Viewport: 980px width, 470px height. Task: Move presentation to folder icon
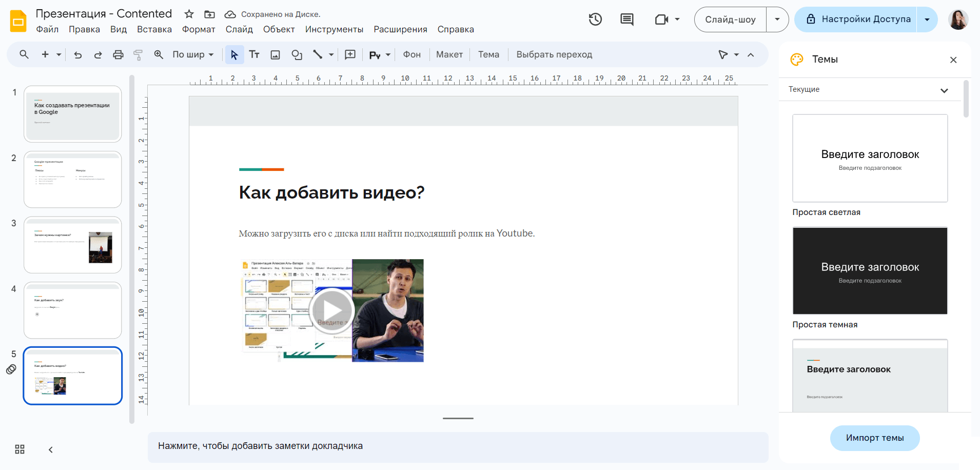(209, 14)
